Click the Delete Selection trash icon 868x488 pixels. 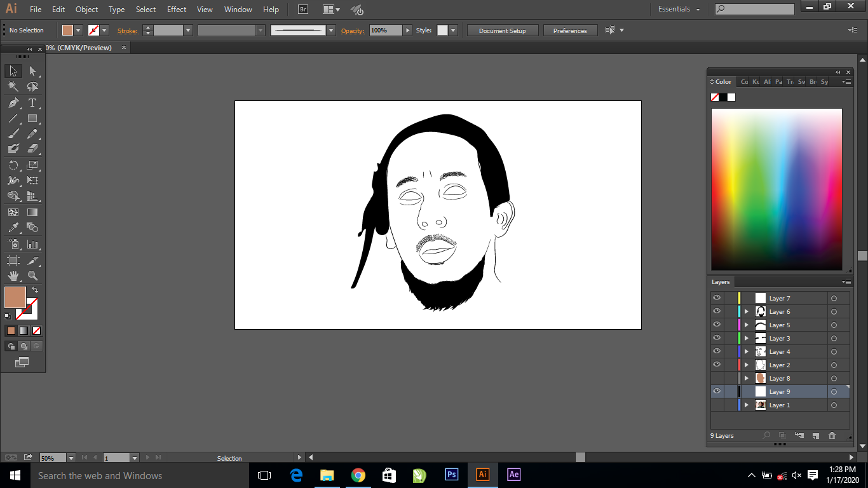click(x=832, y=436)
